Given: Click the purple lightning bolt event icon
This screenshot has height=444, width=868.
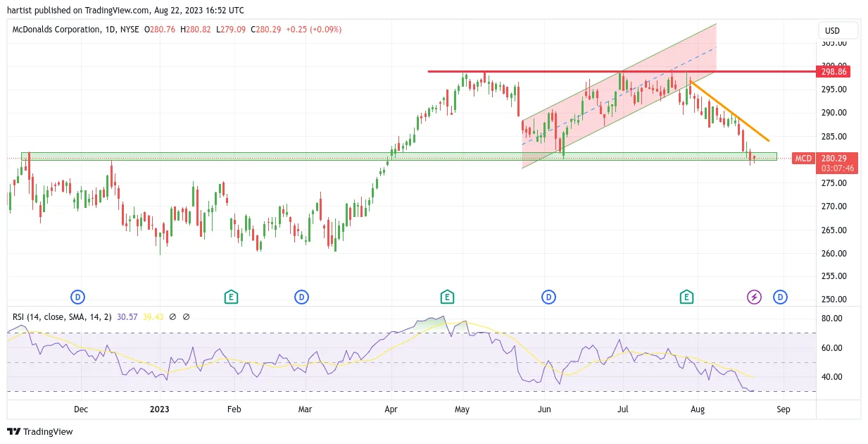Looking at the screenshot, I should click(x=754, y=297).
